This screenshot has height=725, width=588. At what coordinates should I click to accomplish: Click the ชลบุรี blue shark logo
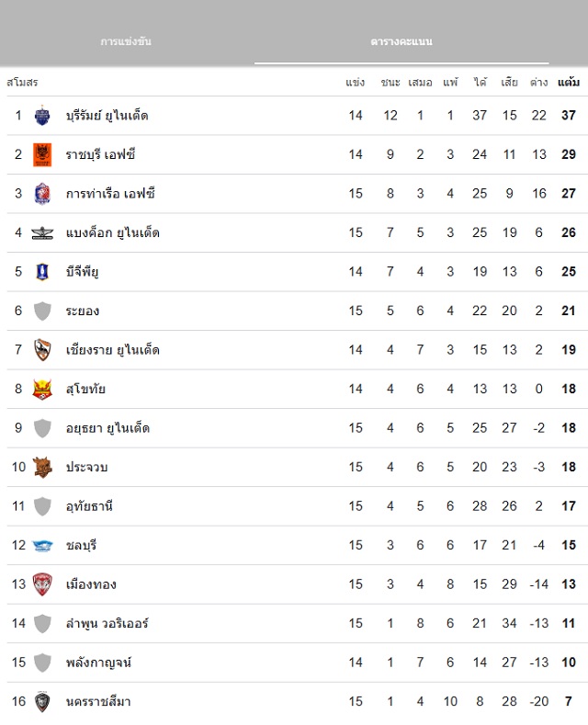point(42,546)
